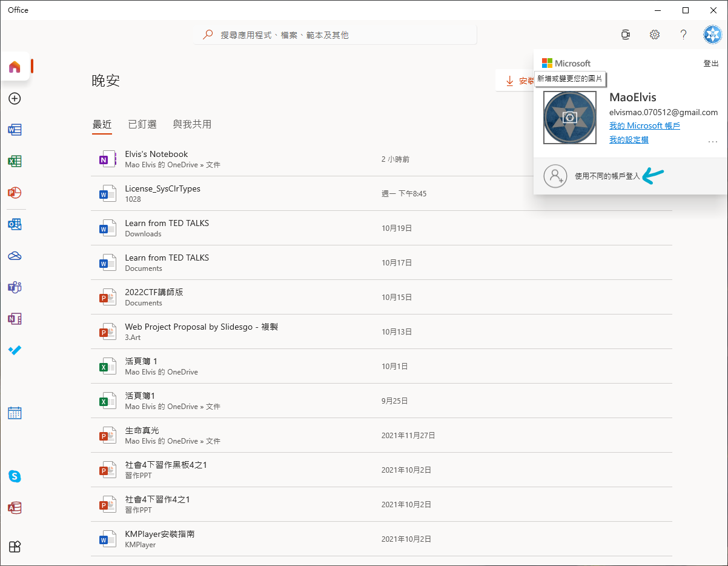728x566 pixels.
Task: Open the Settings gear icon
Action: tap(655, 35)
